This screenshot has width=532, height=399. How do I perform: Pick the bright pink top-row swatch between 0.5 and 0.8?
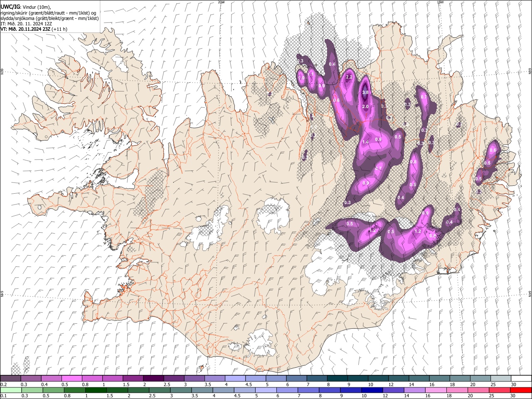click(71, 379)
